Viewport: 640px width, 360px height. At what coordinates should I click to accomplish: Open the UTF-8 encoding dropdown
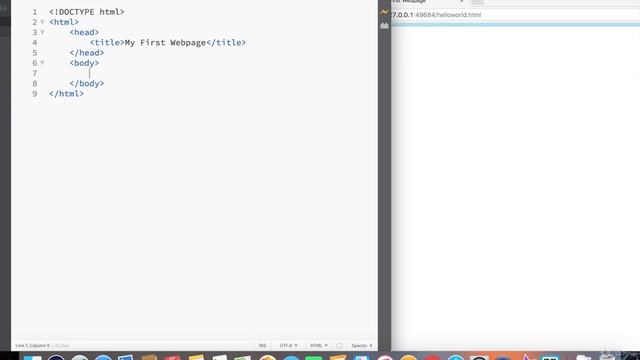tap(289, 345)
